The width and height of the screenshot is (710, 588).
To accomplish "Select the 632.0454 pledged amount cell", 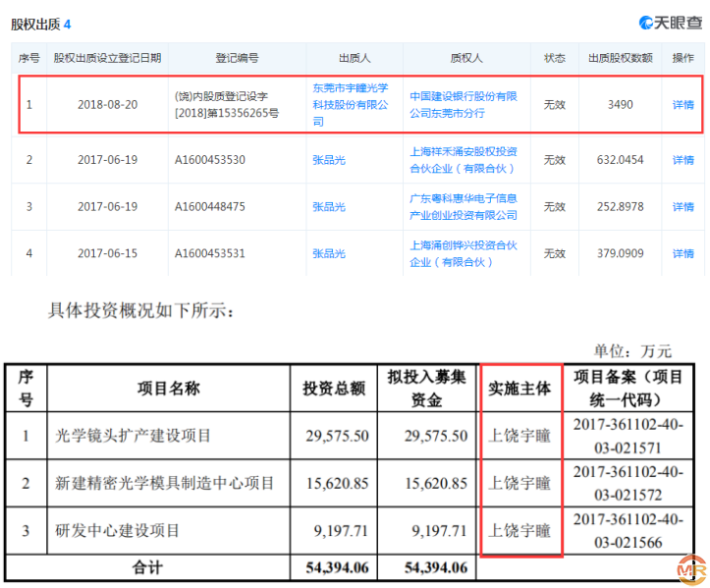I will [x=620, y=160].
